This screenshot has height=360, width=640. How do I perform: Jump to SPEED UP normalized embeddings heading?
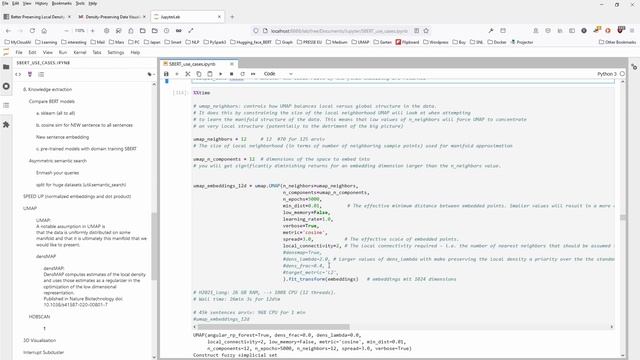click(77, 196)
